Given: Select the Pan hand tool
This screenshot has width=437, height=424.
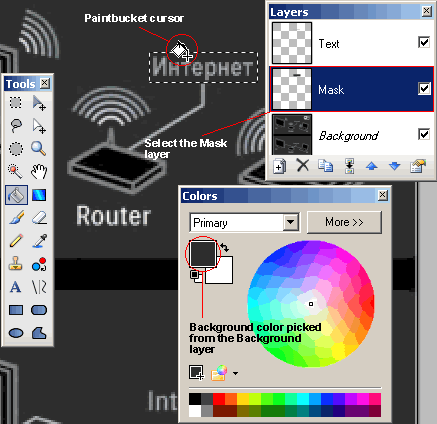Looking at the screenshot, I should coord(39,172).
